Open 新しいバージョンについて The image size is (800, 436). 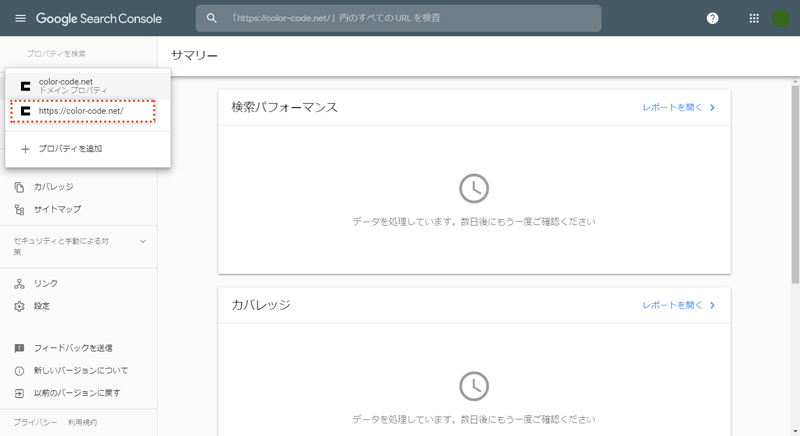click(79, 371)
